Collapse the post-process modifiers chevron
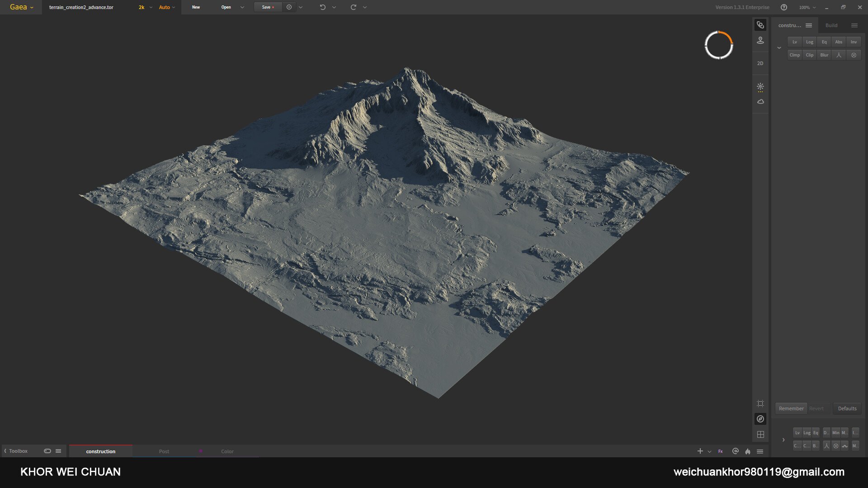This screenshot has height=488, width=868. [x=779, y=48]
